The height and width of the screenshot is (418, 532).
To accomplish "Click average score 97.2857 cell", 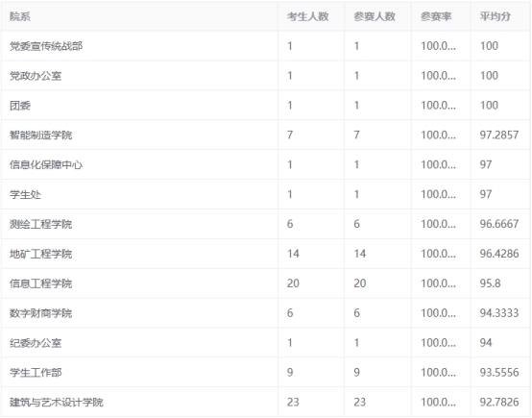I will click(500, 135).
